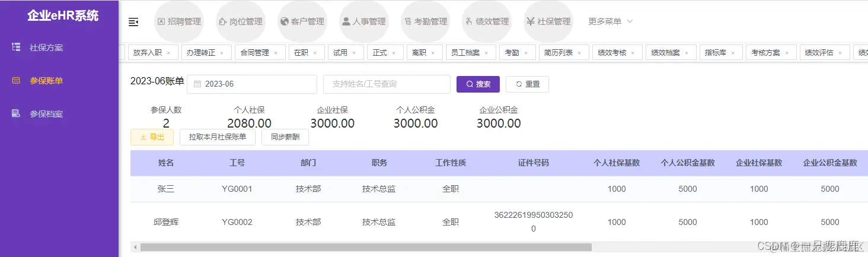Click 拉取本月社保账单 button

pyautogui.click(x=218, y=137)
